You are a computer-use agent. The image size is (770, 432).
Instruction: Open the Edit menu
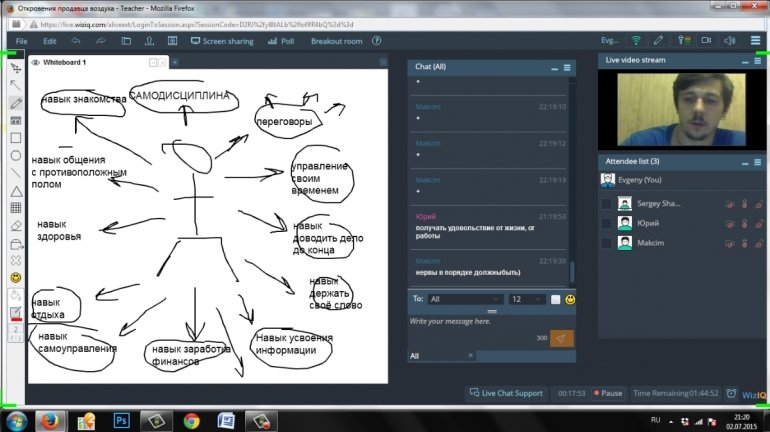pos(49,41)
